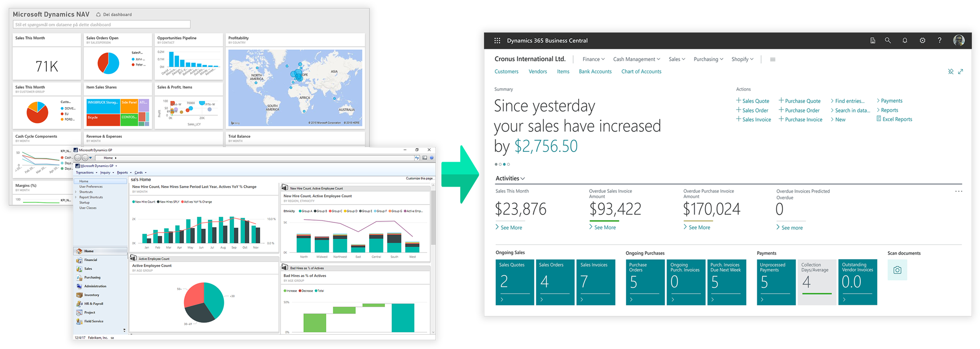
Task: Select the third summary carousel dot
Action: point(504,164)
